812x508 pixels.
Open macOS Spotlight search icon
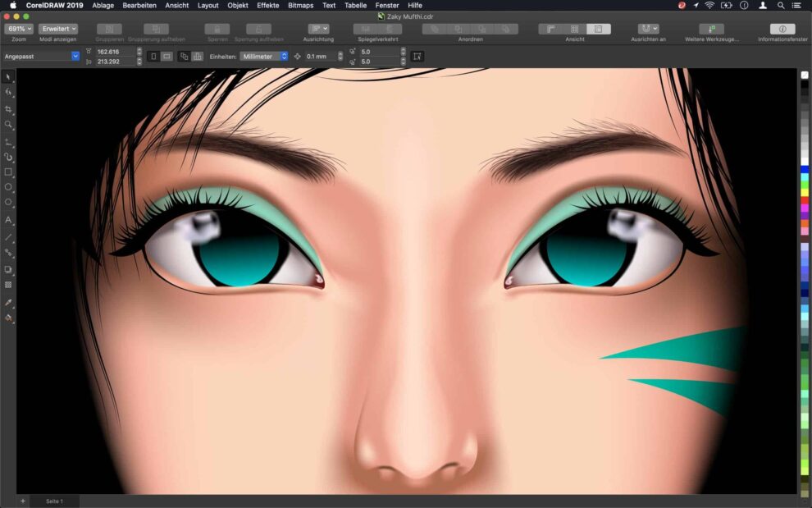(780, 5)
